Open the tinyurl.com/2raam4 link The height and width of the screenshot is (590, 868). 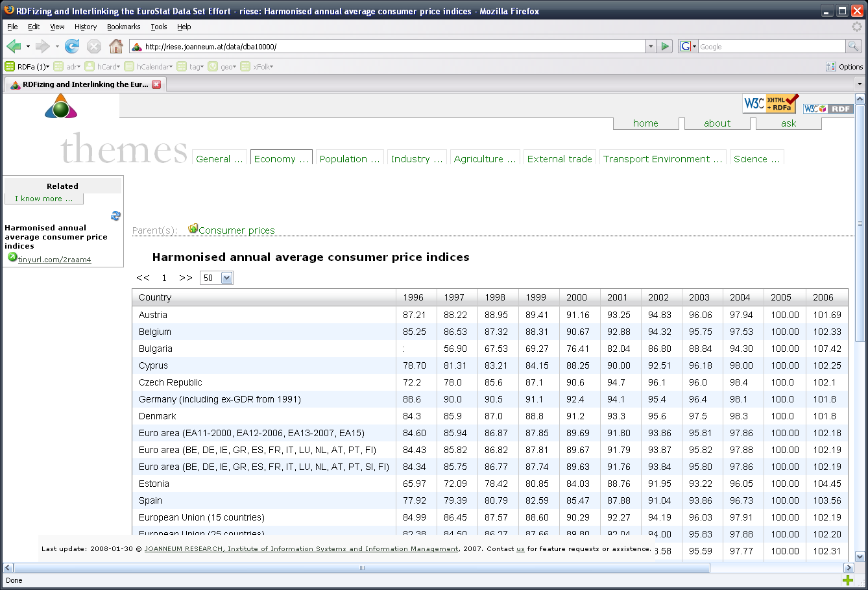54,260
